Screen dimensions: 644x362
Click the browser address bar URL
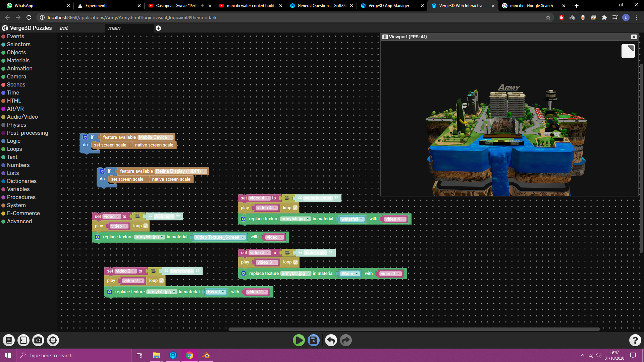pyautogui.click(x=132, y=17)
